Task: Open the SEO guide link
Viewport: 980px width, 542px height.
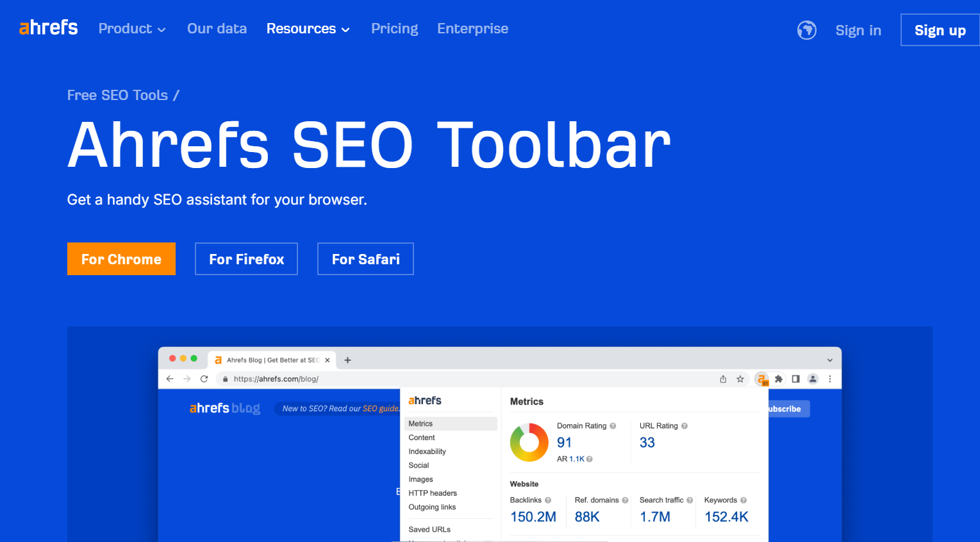Action: click(x=380, y=409)
